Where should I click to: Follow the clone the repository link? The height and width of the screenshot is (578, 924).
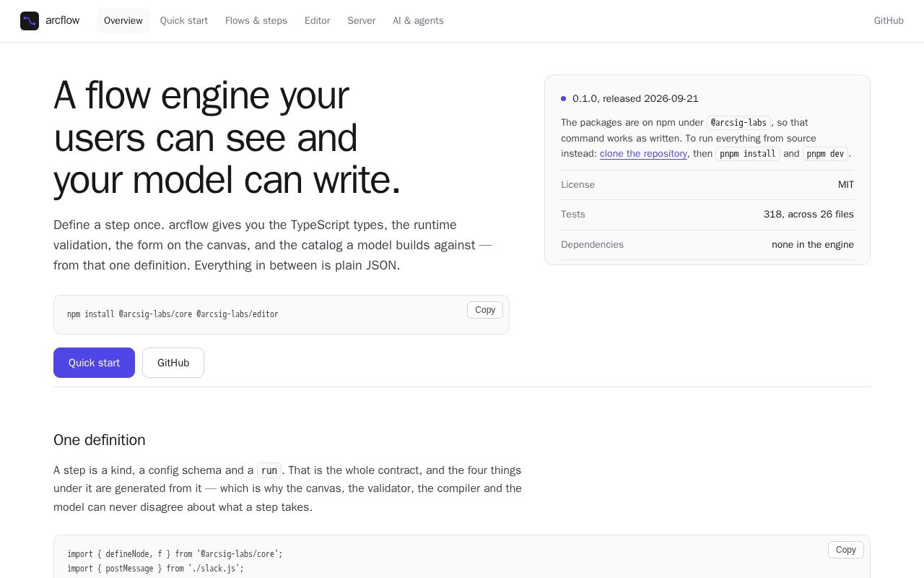[643, 154]
